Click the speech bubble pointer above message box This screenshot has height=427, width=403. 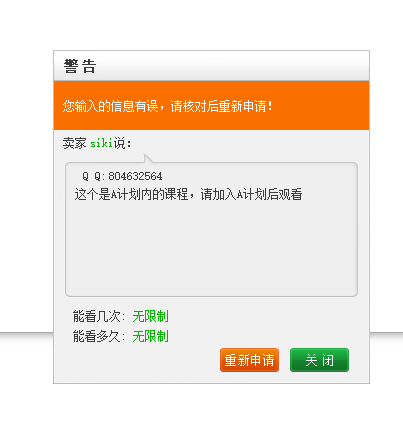[x=147, y=158]
